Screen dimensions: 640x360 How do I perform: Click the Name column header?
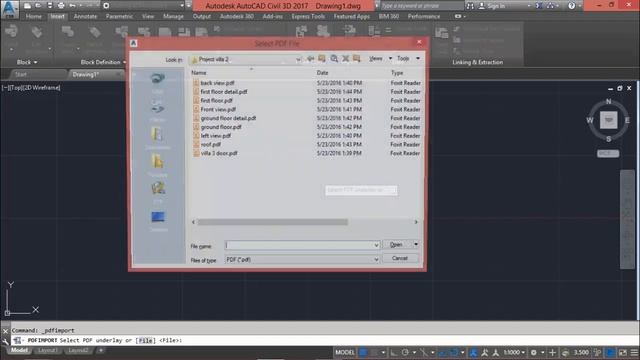[199, 73]
